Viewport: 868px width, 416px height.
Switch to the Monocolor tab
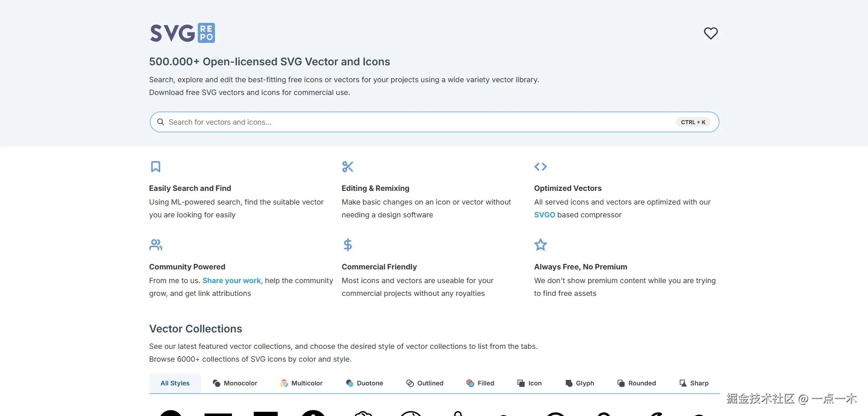click(x=235, y=383)
